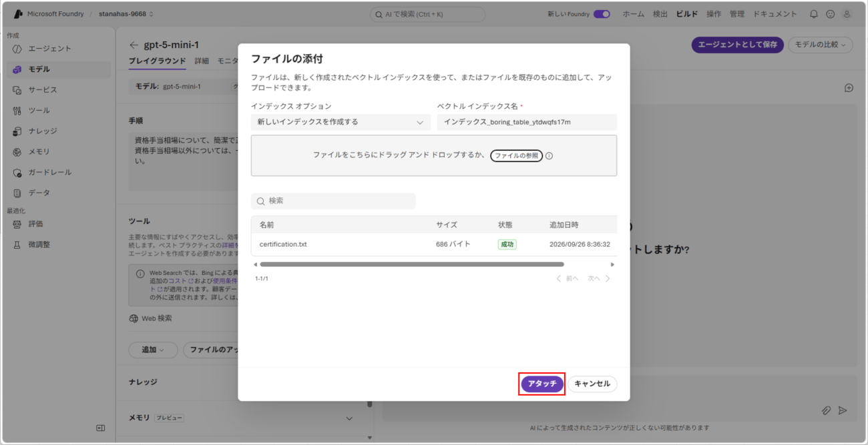Image resolution: width=868 pixels, height=445 pixels.
Task: Click エージェントとして保存 button
Action: pyautogui.click(x=737, y=45)
